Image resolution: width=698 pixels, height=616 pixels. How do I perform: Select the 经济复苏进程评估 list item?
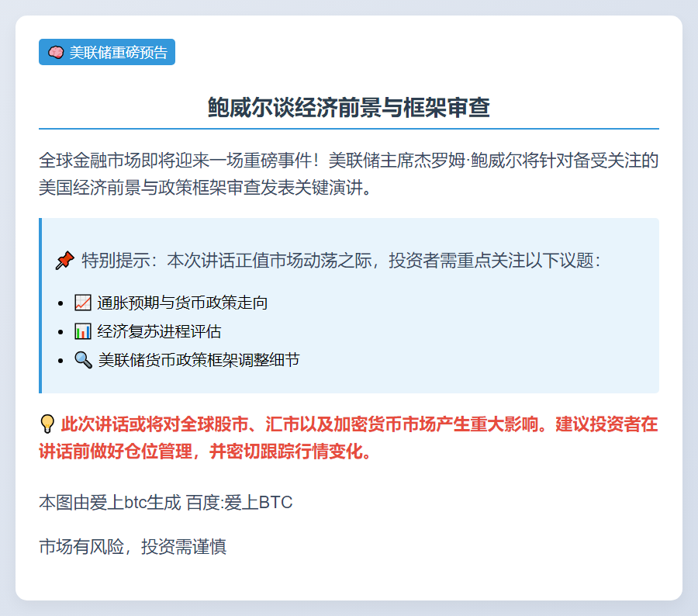point(159,331)
